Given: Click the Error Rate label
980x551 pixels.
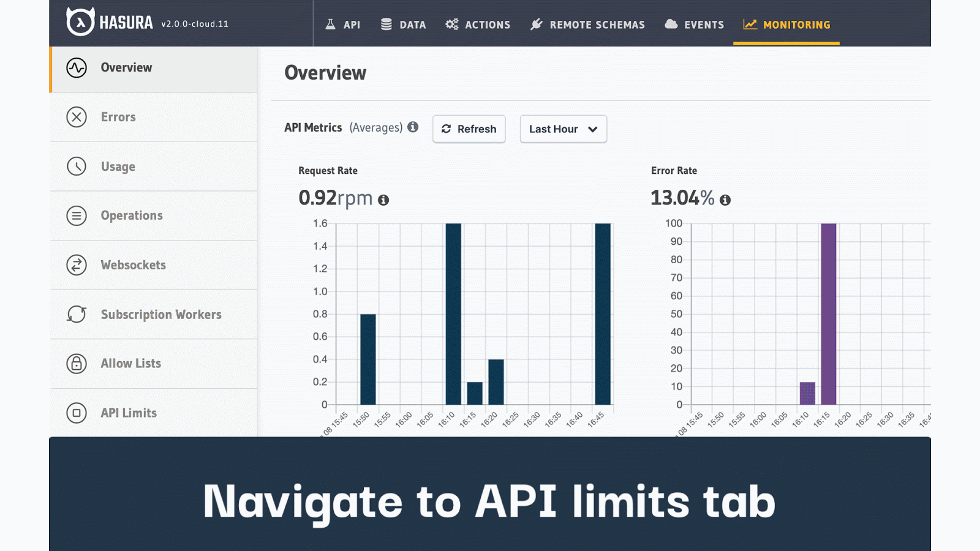Looking at the screenshot, I should pyautogui.click(x=674, y=171).
